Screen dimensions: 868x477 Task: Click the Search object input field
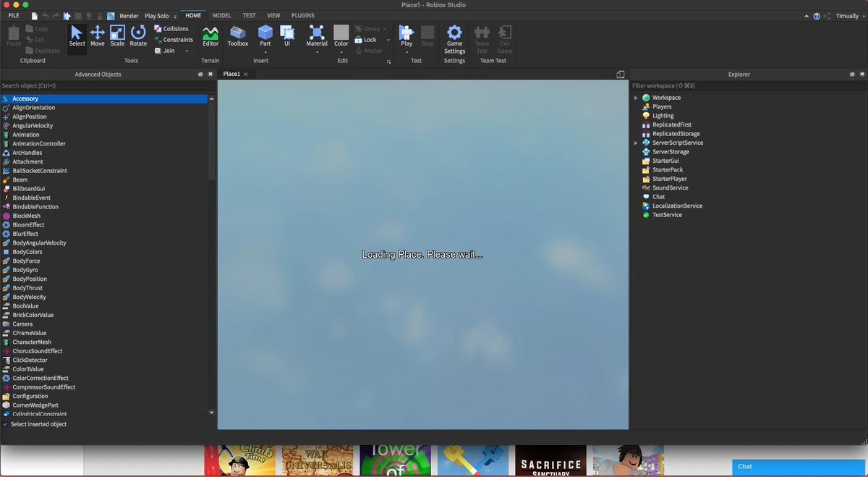pos(109,85)
